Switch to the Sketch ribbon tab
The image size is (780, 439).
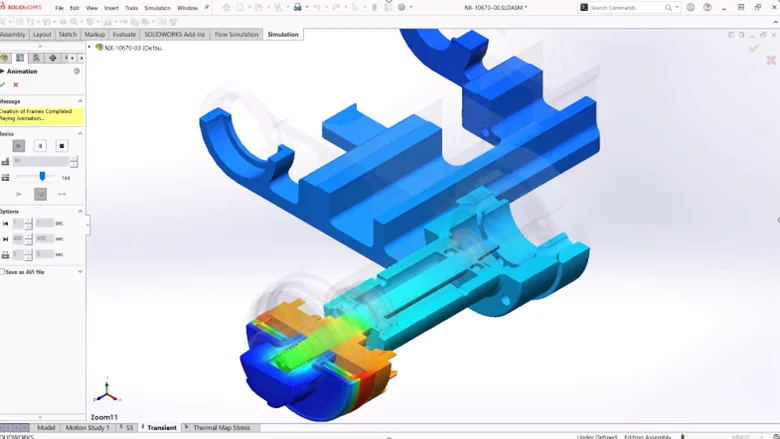coord(68,34)
